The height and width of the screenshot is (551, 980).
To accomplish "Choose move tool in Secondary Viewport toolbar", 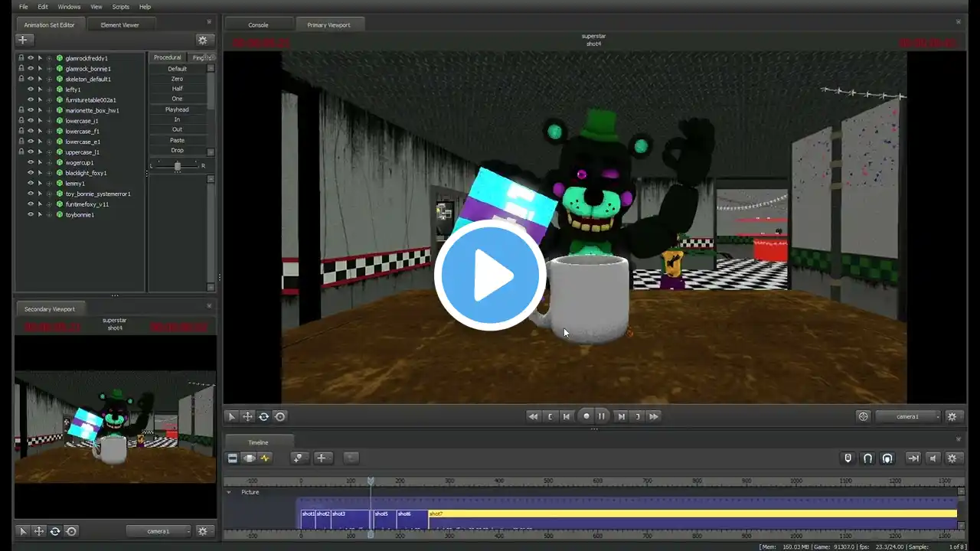I will (x=39, y=531).
